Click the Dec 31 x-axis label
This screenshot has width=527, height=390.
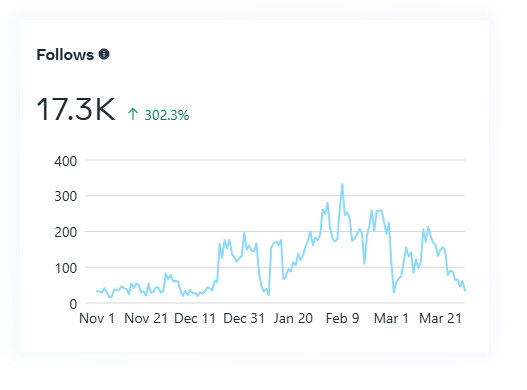(x=244, y=318)
